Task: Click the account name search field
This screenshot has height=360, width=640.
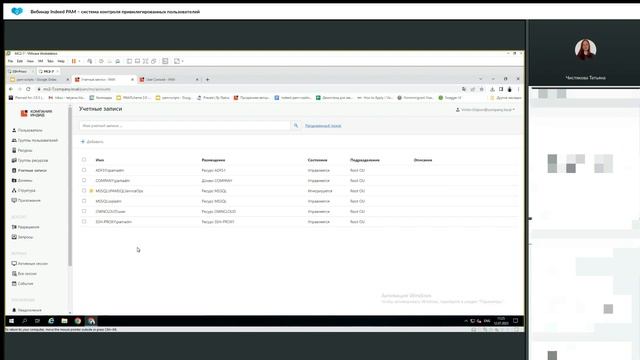Action: pos(185,126)
